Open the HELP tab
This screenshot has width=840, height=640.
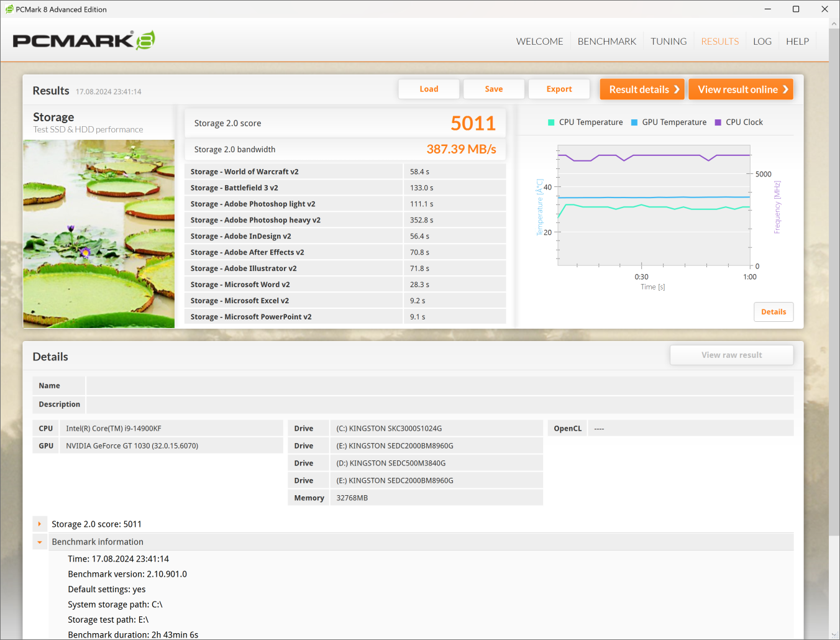click(x=797, y=42)
